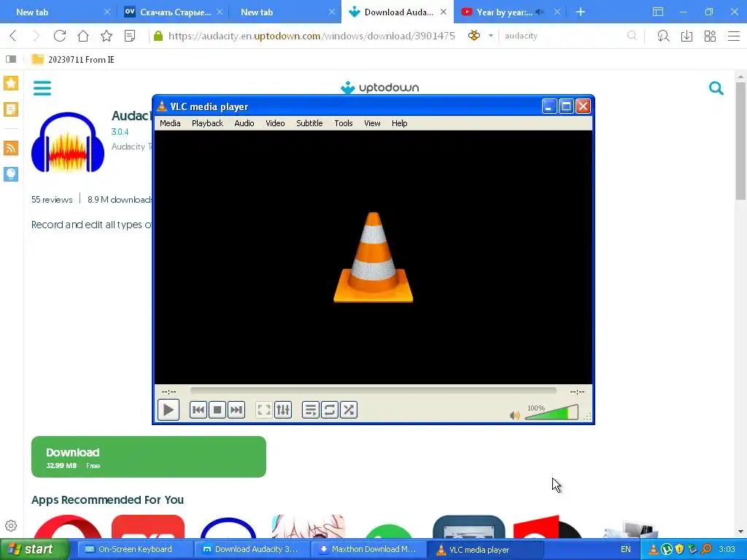Open the user account icon
747x560 pixels.
click(x=663, y=36)
